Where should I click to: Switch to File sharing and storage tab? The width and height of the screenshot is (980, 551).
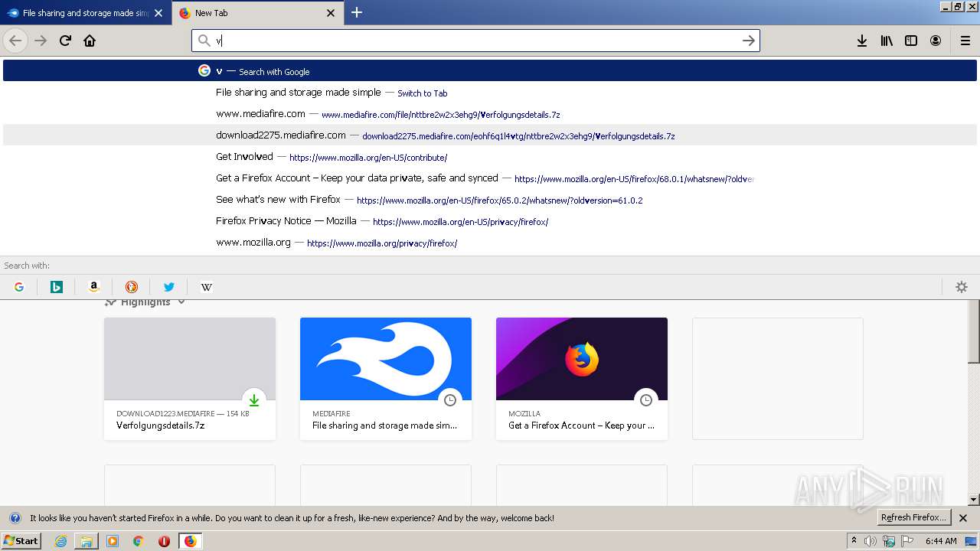pos(86,13)
